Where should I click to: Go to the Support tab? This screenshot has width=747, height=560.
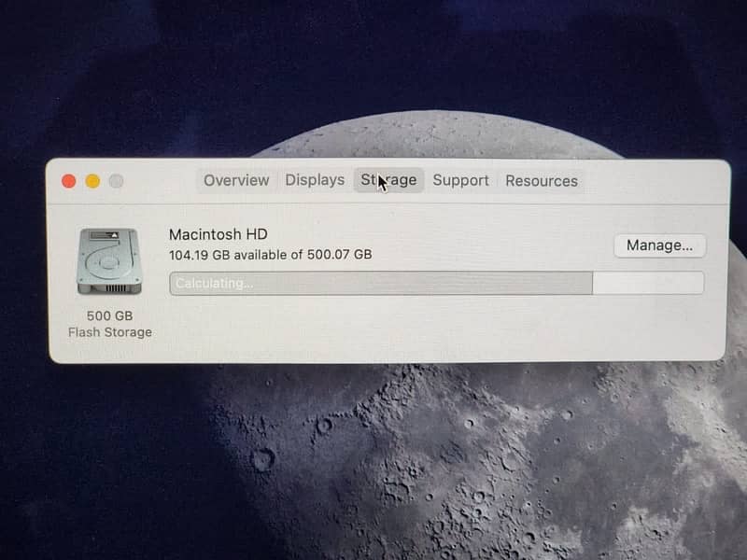point(460,180)
